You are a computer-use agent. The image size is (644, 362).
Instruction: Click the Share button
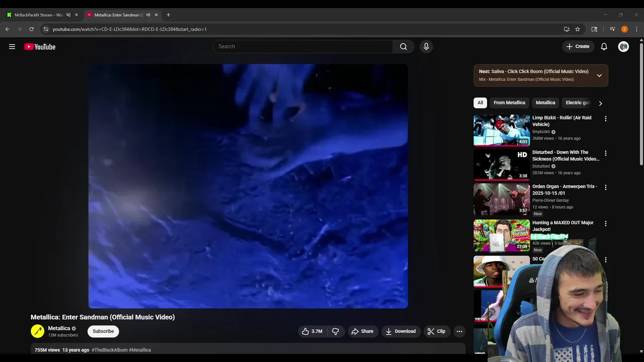[362, 331]
